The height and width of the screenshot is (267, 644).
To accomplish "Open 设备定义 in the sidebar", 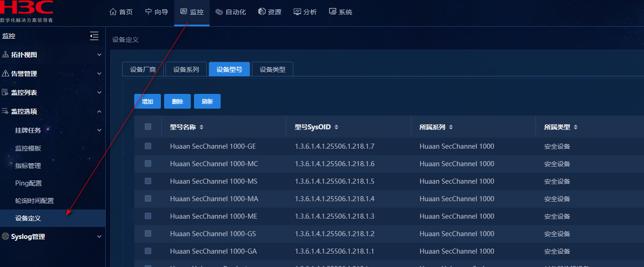I will tap(52, 218).
